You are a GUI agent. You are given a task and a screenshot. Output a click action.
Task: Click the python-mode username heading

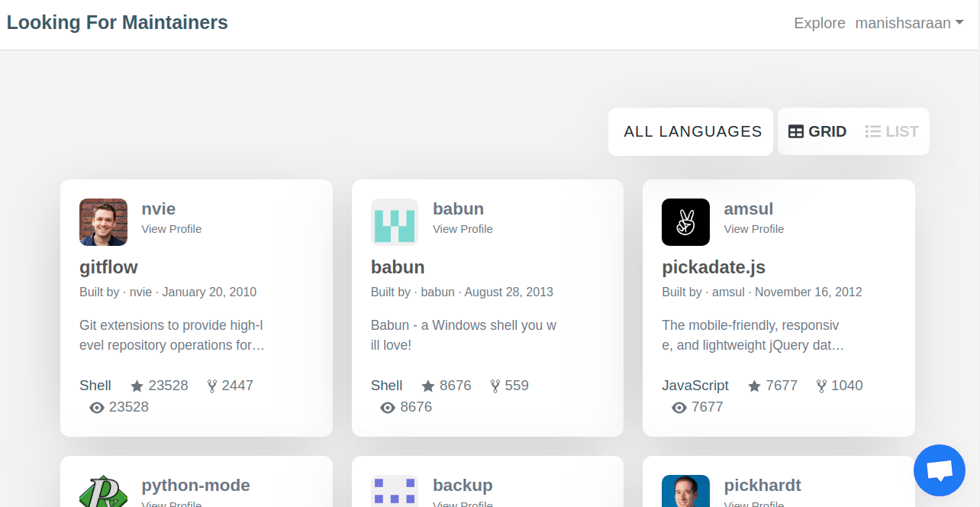[195, 485]
